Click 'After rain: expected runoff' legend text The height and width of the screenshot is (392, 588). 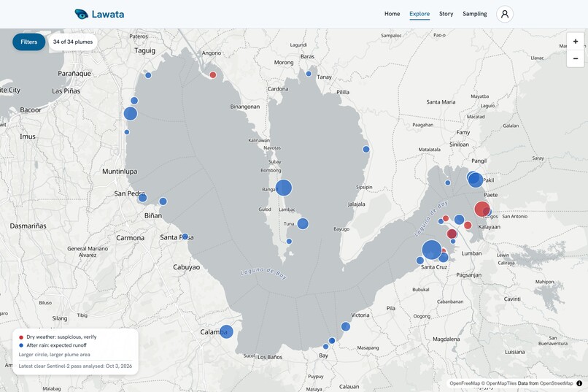[56, 345]
